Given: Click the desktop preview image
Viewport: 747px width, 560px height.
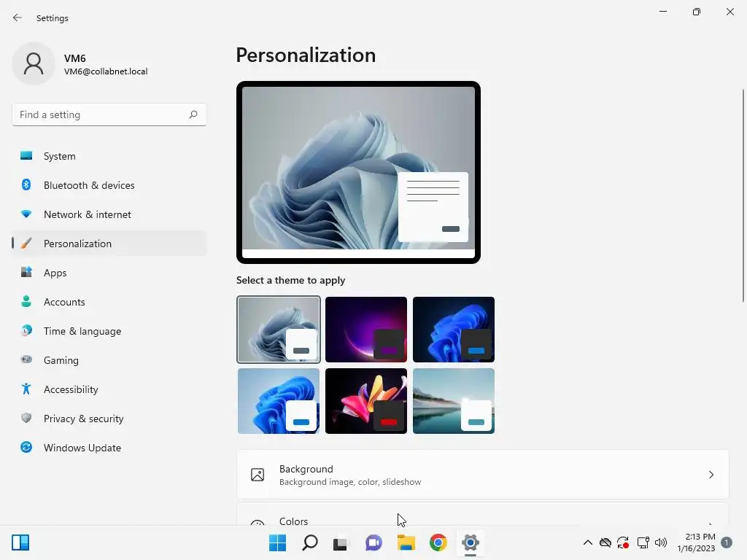Looking at the screenshot, I should point(358,172).
